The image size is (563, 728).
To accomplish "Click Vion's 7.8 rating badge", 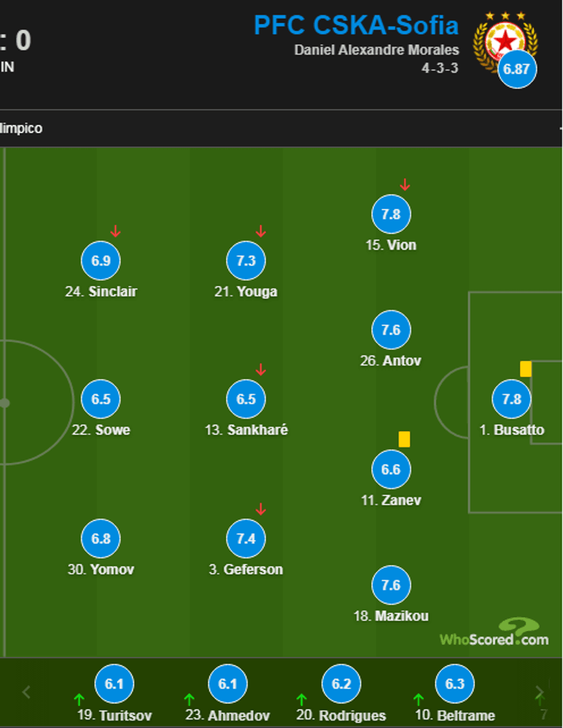I will tap(391, 215).
